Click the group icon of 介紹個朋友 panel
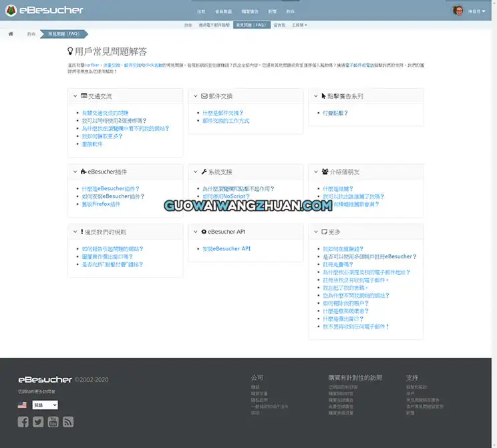 (325, 172)
